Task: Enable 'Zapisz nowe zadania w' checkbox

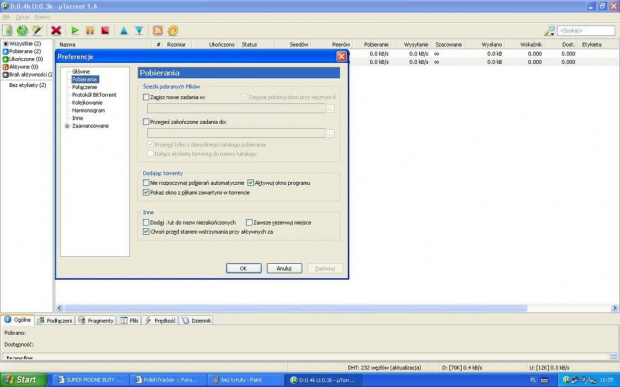Action: point(146,97)
